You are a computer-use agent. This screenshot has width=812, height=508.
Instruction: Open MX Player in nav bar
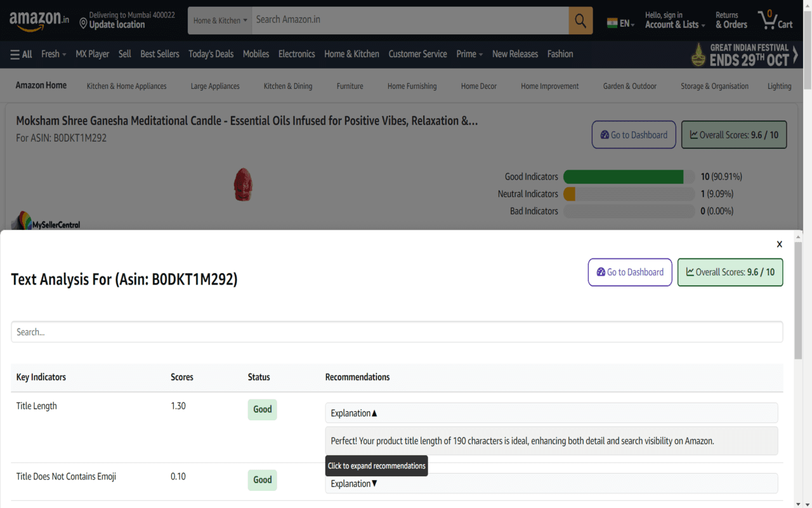click(x=93, y=54)
